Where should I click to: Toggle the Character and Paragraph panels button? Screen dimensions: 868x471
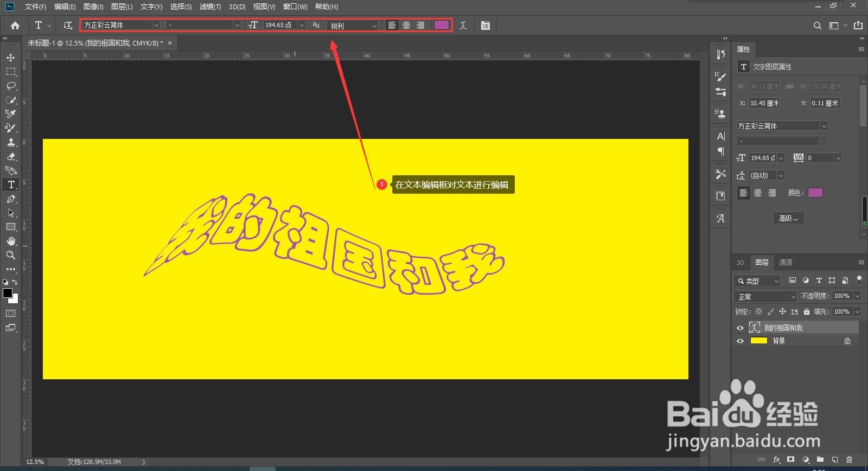point(486,26)
